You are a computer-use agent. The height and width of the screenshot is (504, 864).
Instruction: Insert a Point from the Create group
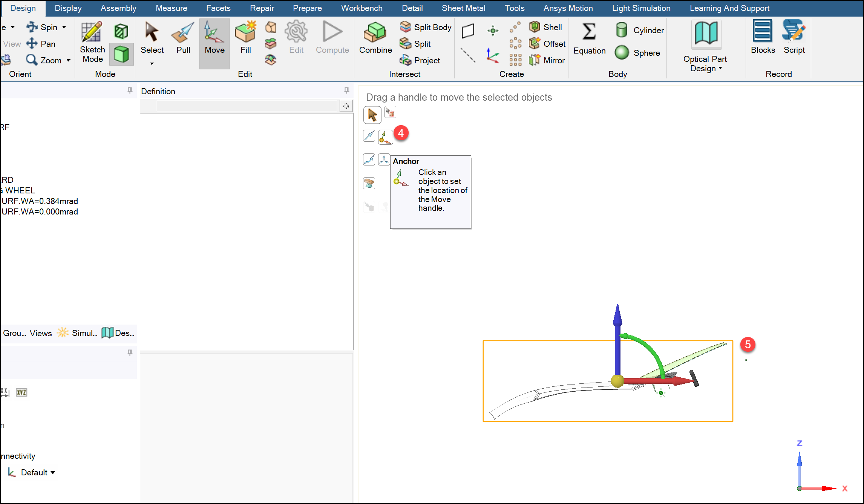493,31
